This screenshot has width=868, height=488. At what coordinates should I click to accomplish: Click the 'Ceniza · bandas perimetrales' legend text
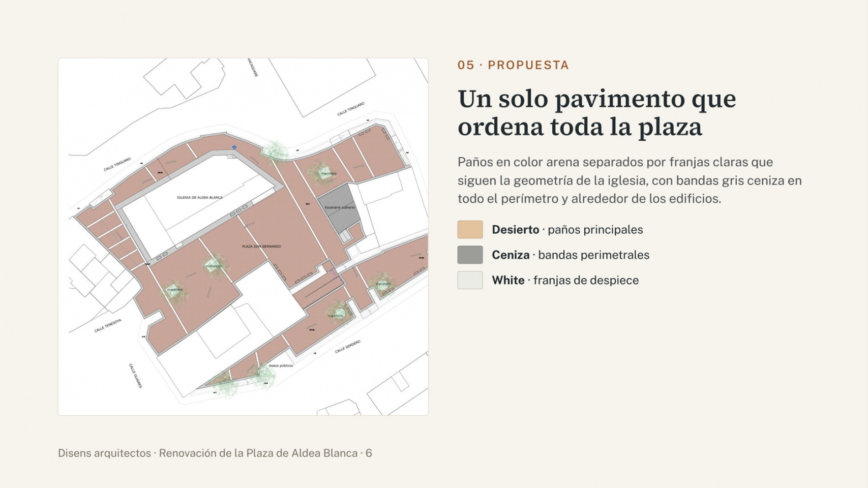pyautogui.click(x=571, y=255)
